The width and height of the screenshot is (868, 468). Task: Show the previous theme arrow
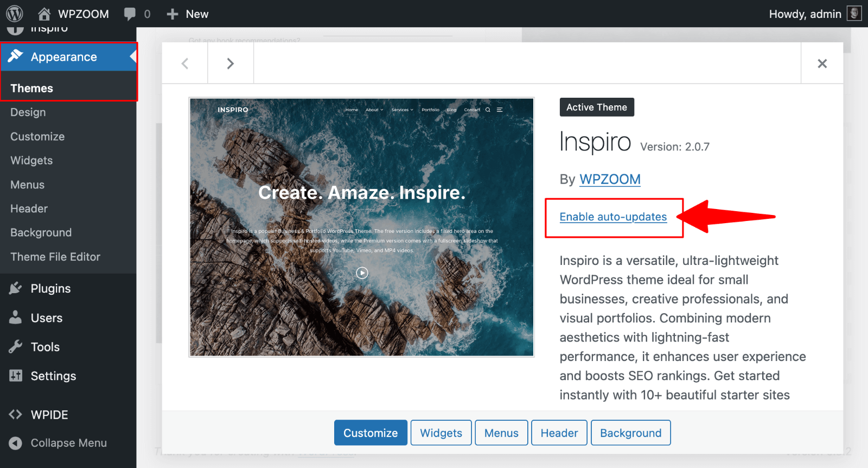185,64
